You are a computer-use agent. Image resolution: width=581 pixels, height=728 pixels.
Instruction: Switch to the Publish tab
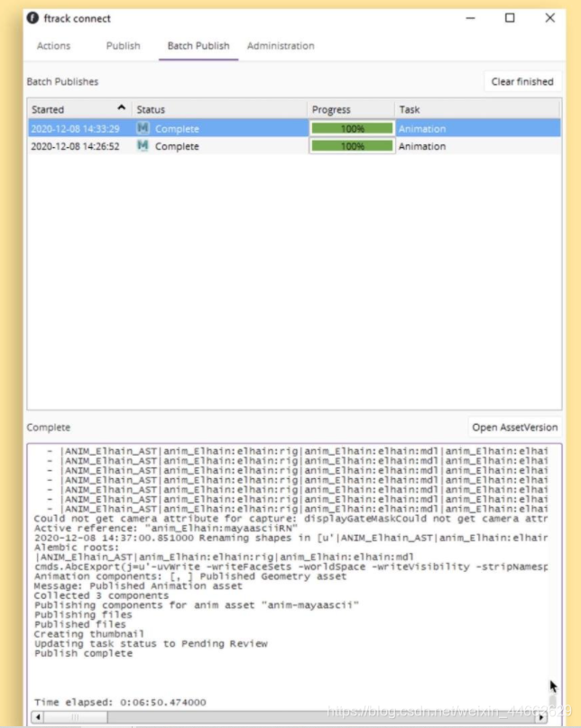123,46
